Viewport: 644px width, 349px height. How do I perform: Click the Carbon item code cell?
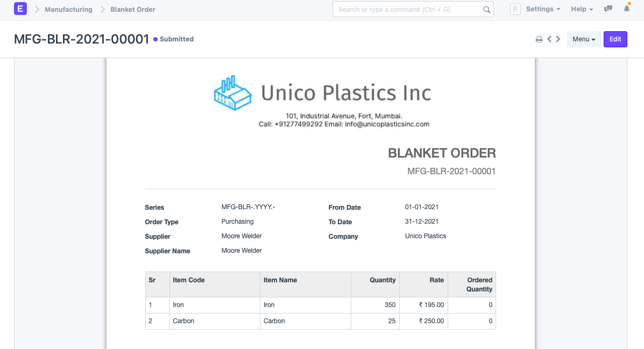coord(215,321)
